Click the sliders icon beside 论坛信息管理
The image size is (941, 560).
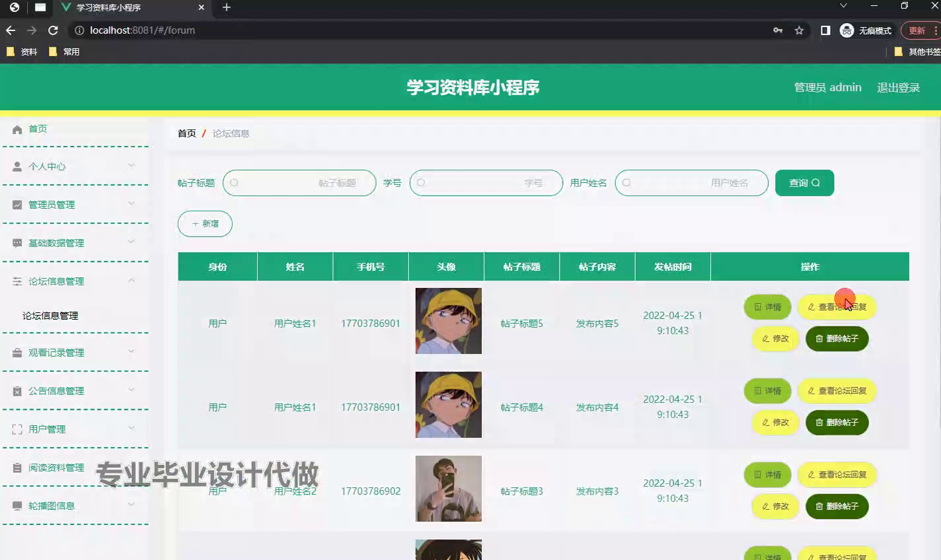pyautogui.click(x=17, y=281)
